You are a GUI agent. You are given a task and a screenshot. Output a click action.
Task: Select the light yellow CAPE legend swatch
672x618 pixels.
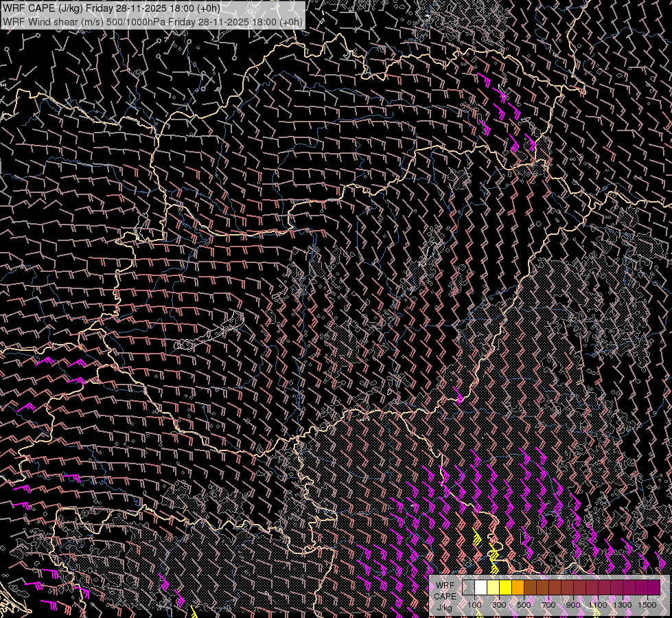(x=493, y=588)
